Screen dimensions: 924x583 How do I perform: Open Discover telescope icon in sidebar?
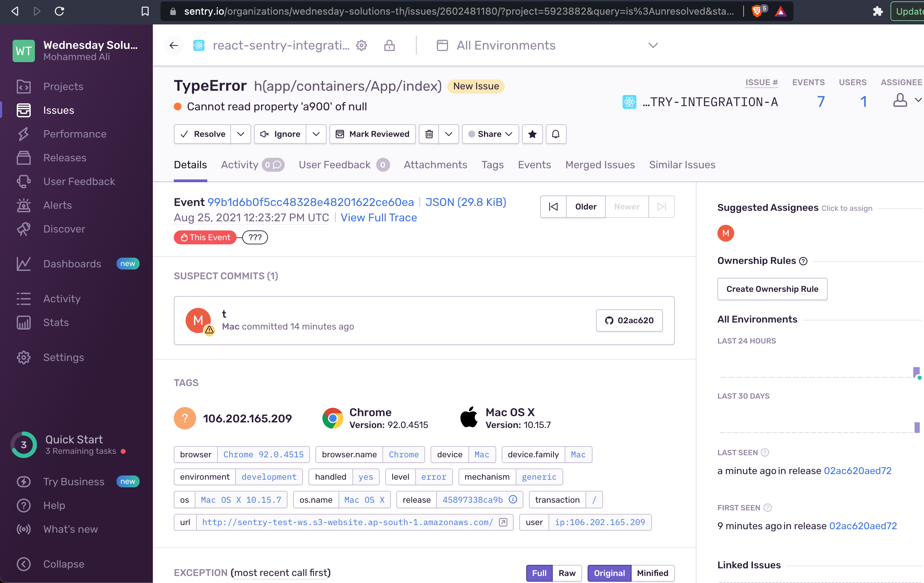(x=23, y=229)
